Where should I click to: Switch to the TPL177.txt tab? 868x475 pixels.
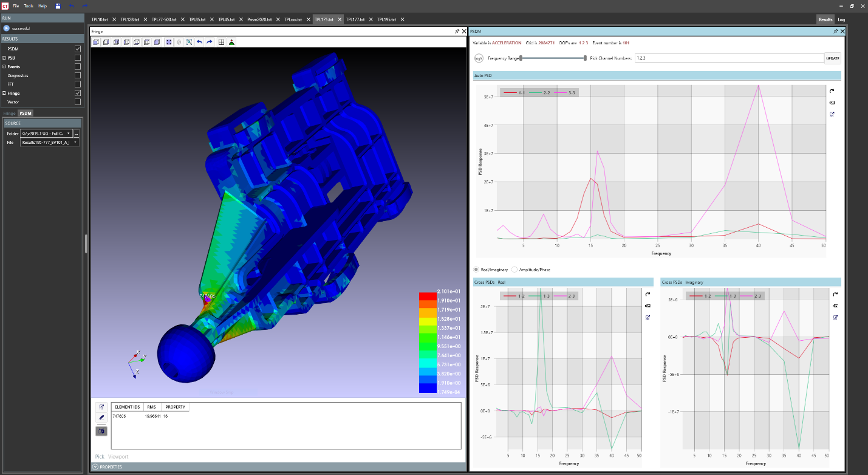tap(355, 19)
